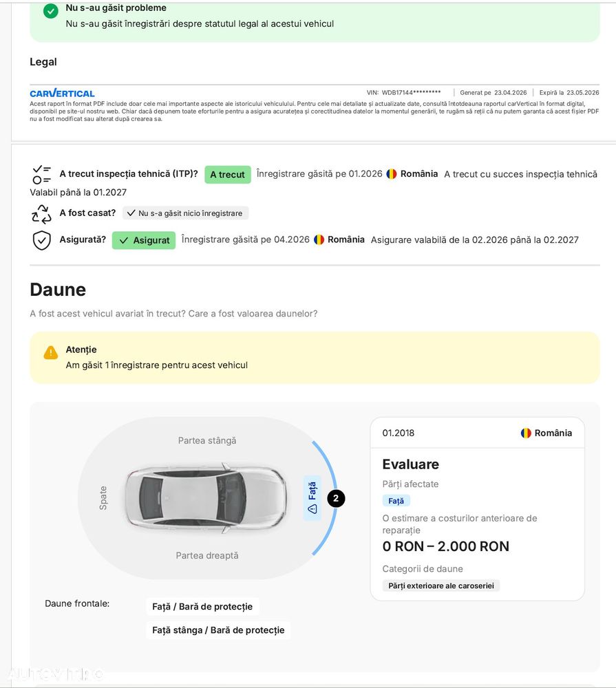Click the Romania flag in damage card
Viewport: 616px width, 688px height.
pyautogui.click(x=526, y=433)
